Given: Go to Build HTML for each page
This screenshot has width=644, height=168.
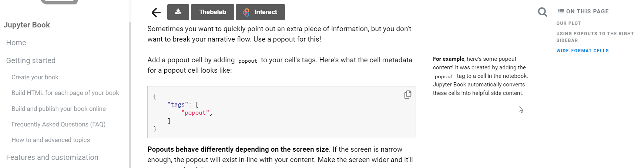Looking at the screenshot, I should [65, 93].
